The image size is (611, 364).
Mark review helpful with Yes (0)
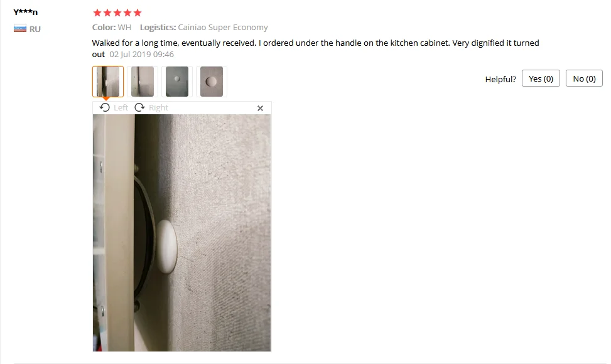click(x=541, y=78)
